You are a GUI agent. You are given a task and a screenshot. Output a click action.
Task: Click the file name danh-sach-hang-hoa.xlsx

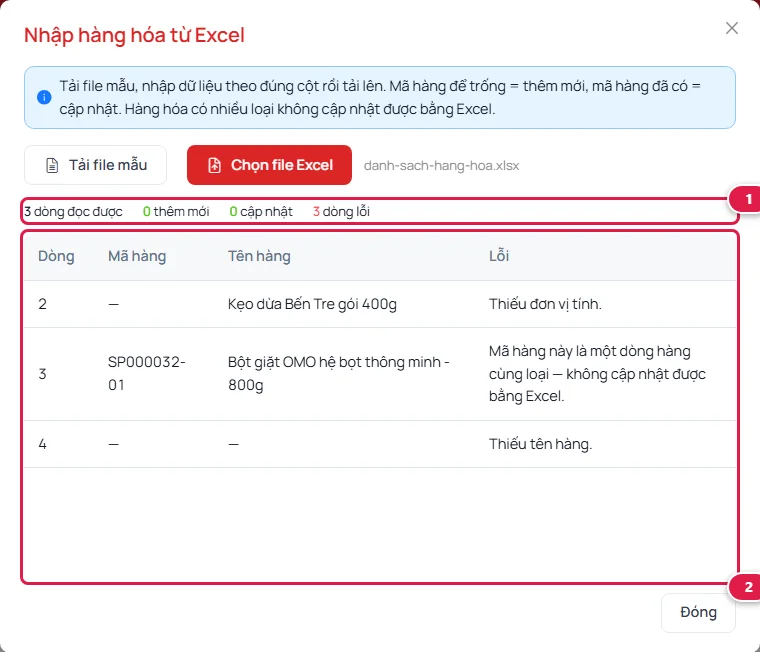pos(442,166)
